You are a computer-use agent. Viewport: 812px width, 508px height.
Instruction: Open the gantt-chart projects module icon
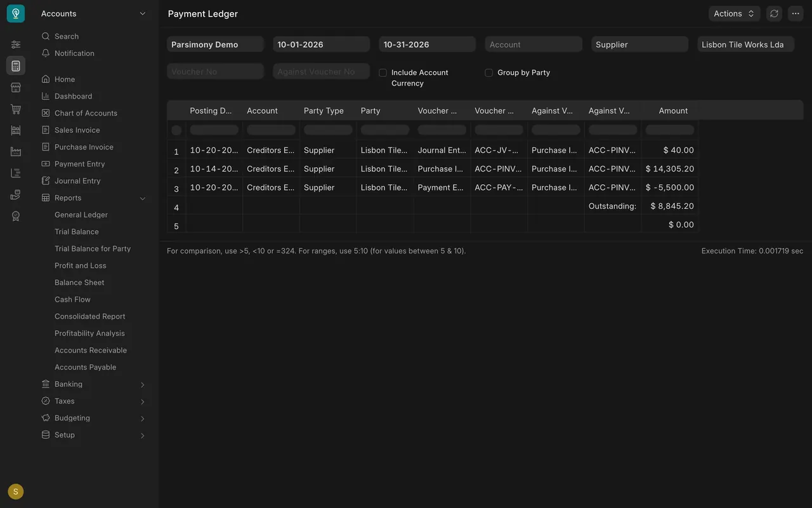16,173
